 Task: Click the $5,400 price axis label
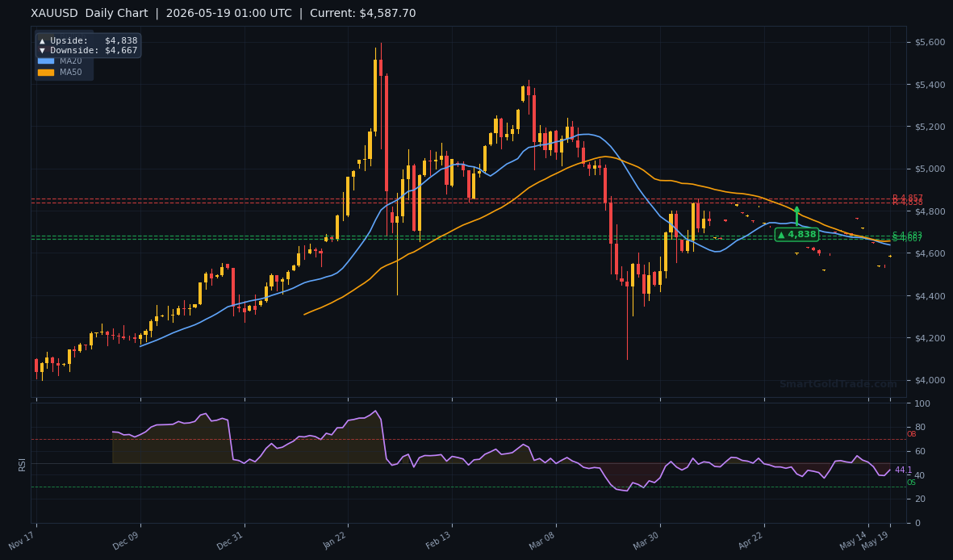tap(930, 85)
